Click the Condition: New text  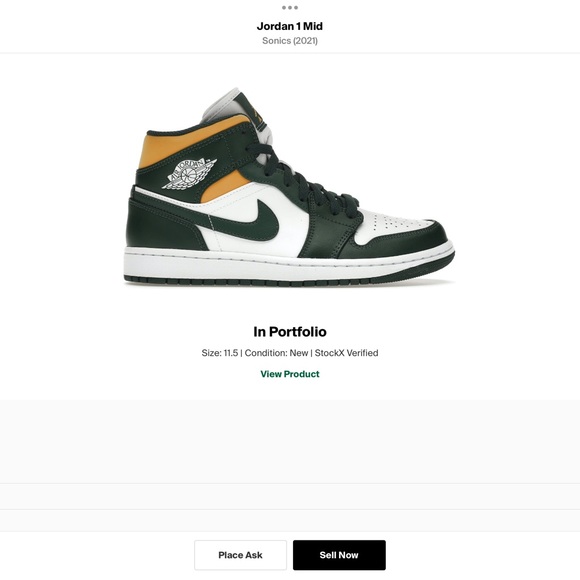(x=276, y=353)
